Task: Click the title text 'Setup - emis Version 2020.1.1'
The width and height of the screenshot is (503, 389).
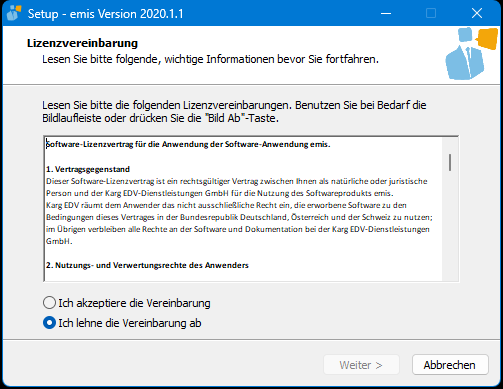Action: 105,14
